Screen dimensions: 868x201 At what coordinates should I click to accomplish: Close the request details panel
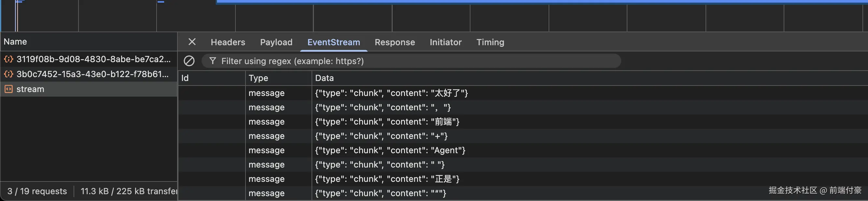click(192, 42)
